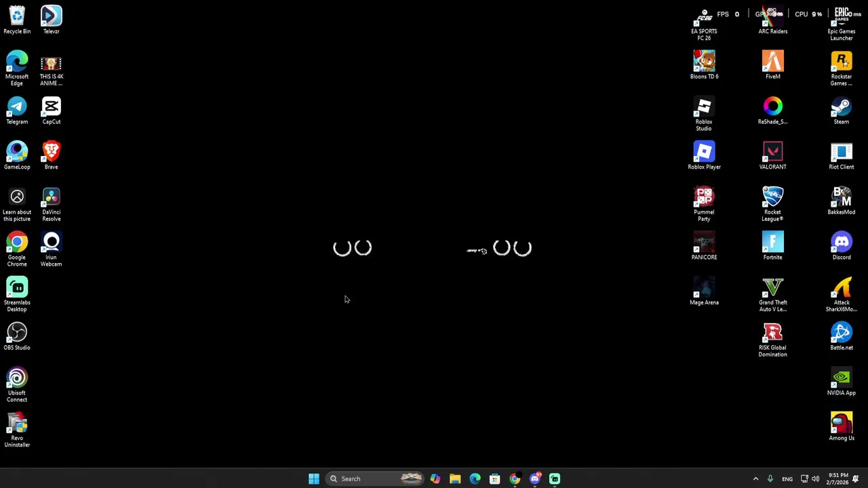Select the DaVinci Resolve desktop icon
This screenshot has height=488, width=868.
[51, 204]
